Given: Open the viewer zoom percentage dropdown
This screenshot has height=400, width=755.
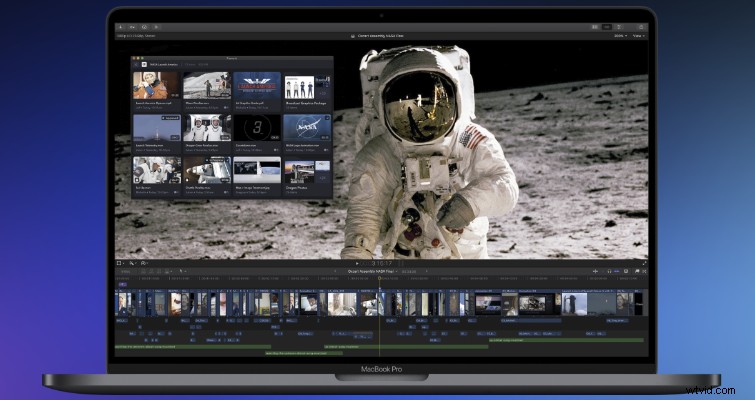Looking at the screenshot, I should [620, 36].
